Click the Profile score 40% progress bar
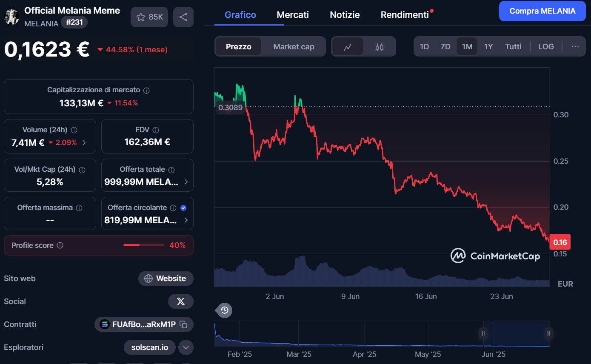The width and height of the screenshot is (591, 364). point(143,245)
